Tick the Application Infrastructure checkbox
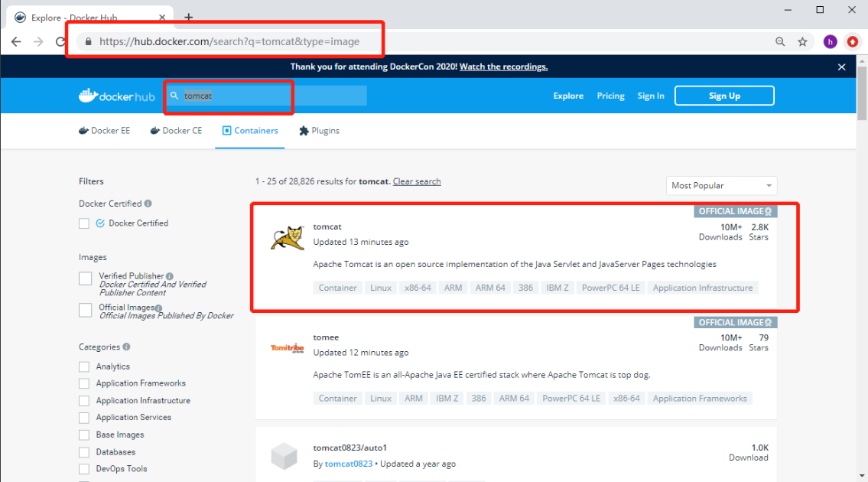Screen dimensions: 868x482 coord(84,401)
